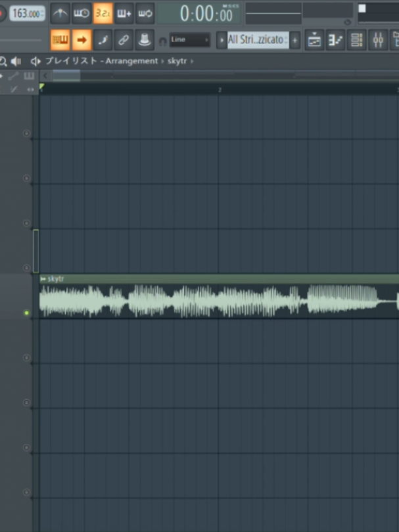Click the multilink to controllers knob icon
The image size is (399, 532).
tap(145, 40)
